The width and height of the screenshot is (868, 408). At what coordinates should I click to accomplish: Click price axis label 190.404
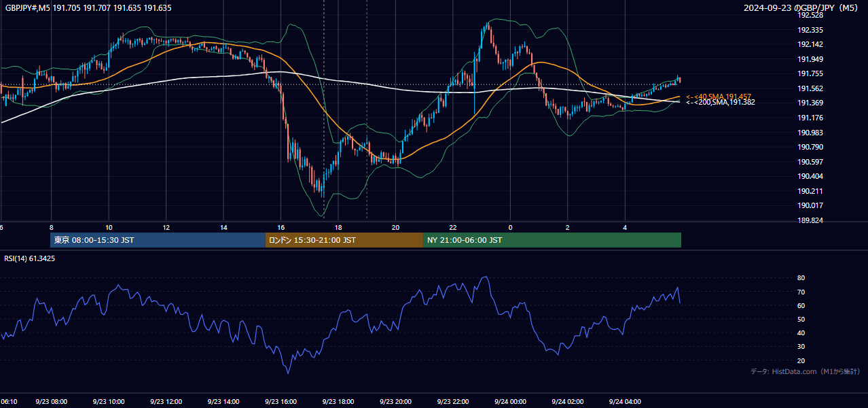pyautogui.click(x=810, y=176)
